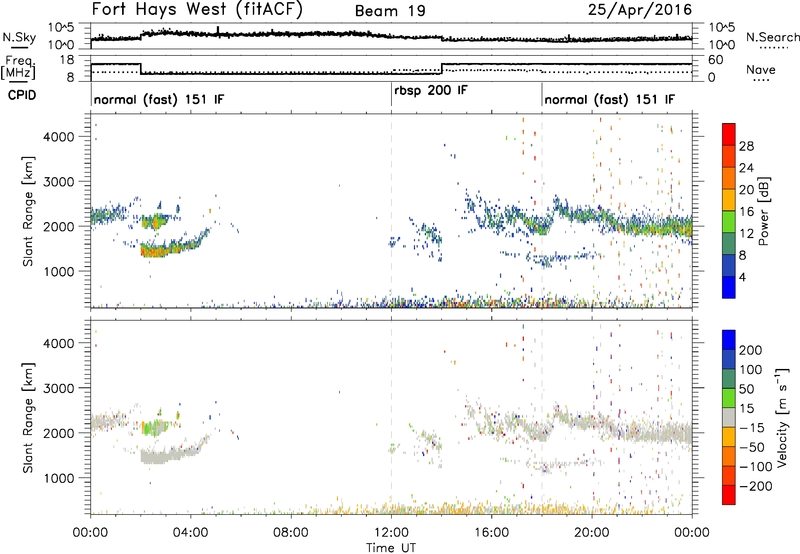The height and width of the screenshot is (554, 800).
Task: Click the '50' tick on Velocity color bar
Action: click(x=746, y=389)
